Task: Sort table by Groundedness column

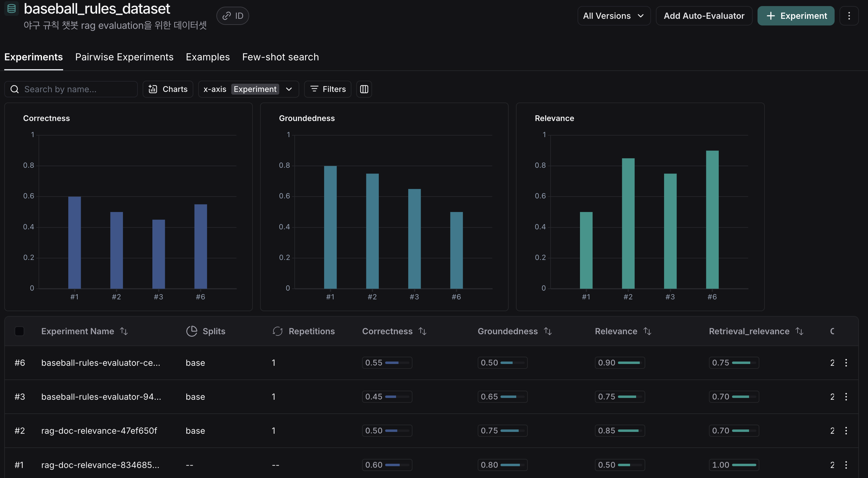Action: click(548, 331)
